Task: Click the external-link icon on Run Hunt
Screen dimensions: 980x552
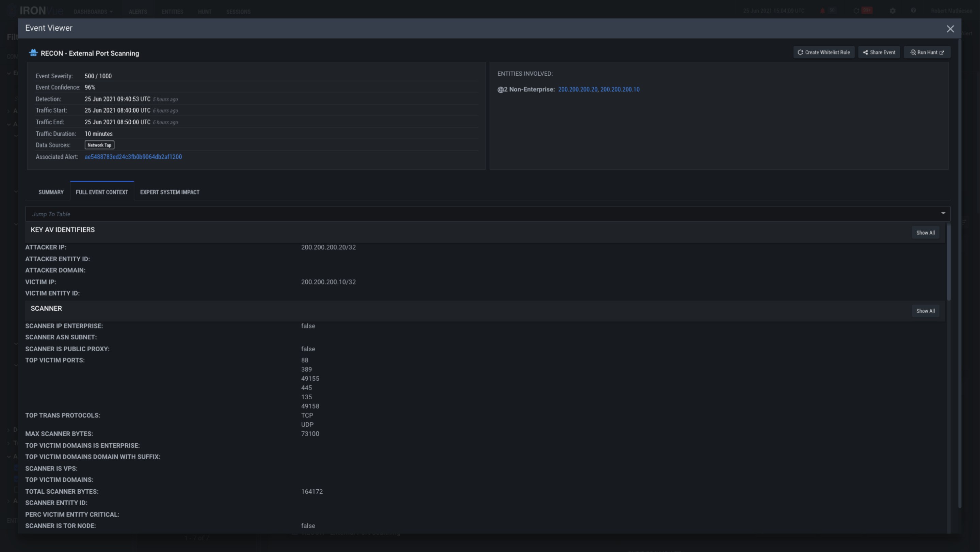Action: coord(942,52)
